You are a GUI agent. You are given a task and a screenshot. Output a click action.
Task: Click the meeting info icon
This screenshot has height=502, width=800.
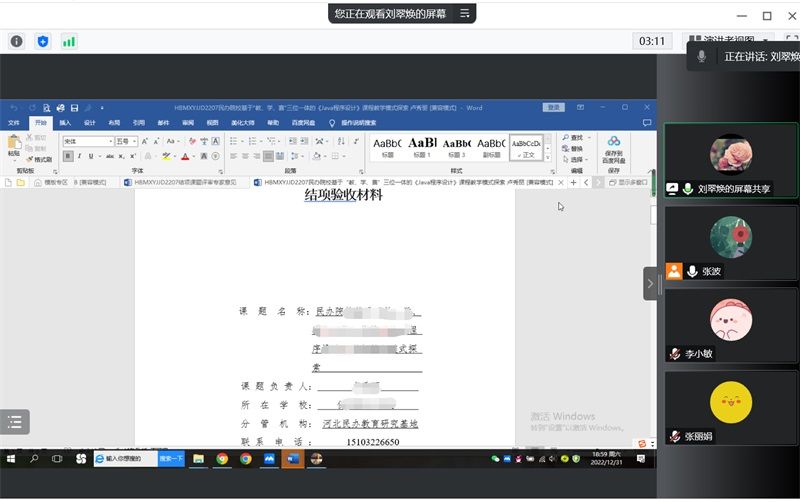click(x=16, y=41)
